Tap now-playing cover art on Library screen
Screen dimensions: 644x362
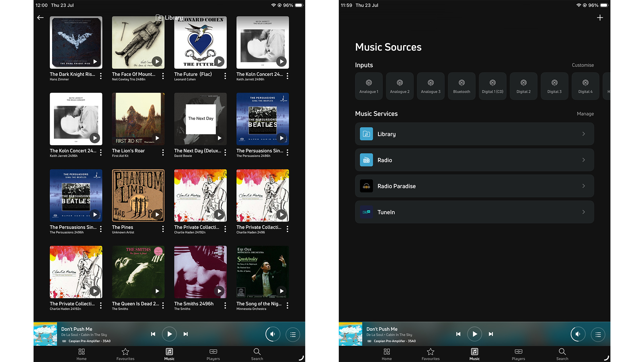point(45,334)
